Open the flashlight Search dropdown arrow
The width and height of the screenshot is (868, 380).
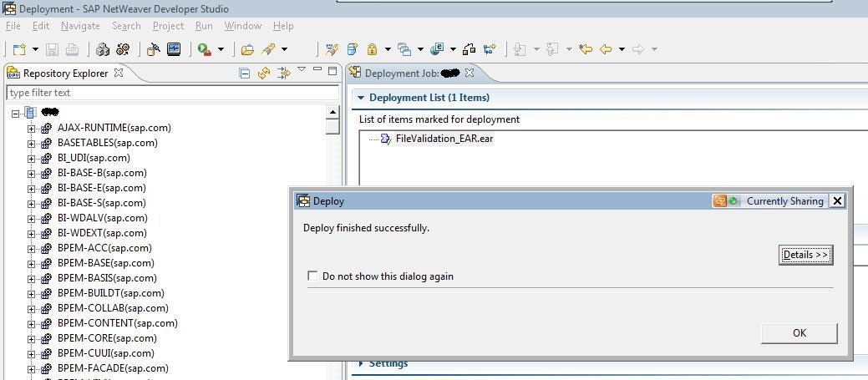(x=285, y=50)
